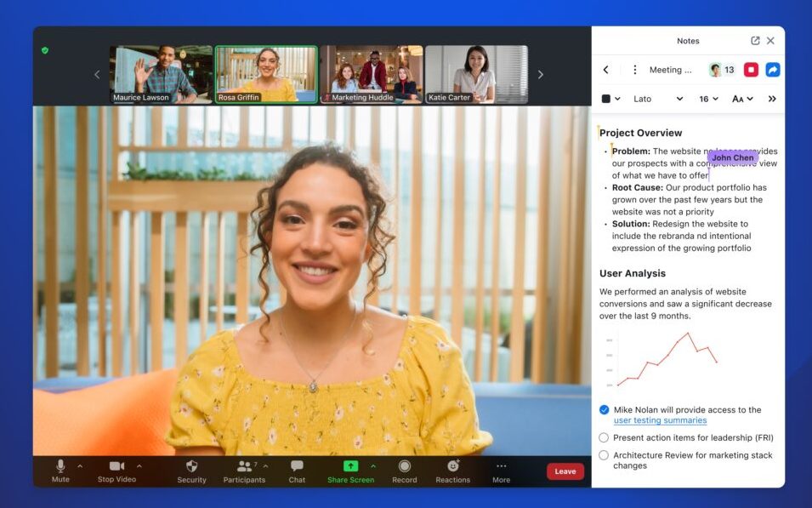Expand the Lato font dropdown
This screenshot has height=508, width=812.
(x=657, y=99)
